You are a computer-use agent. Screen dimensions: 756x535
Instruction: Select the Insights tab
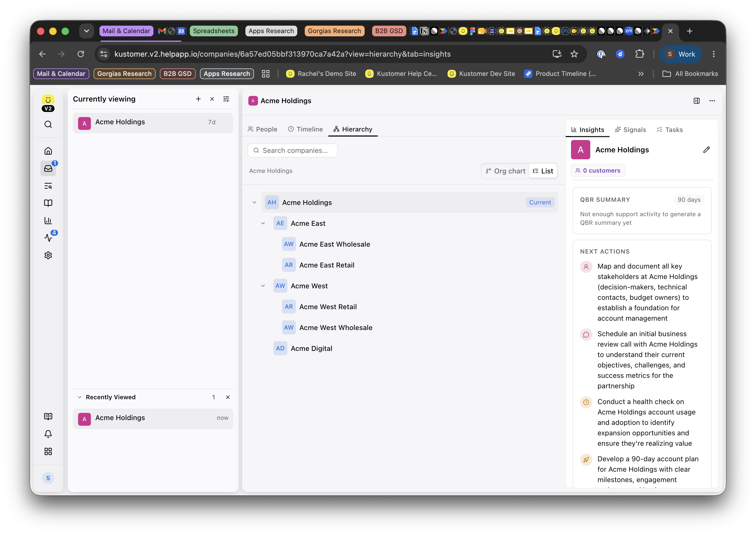(x=588, y=130)
